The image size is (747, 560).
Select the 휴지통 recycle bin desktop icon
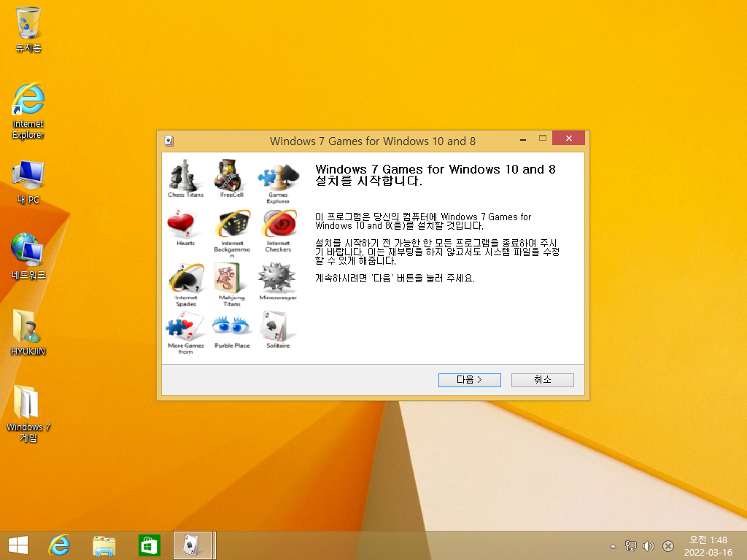pyautogui.click(x=28, y=29)
